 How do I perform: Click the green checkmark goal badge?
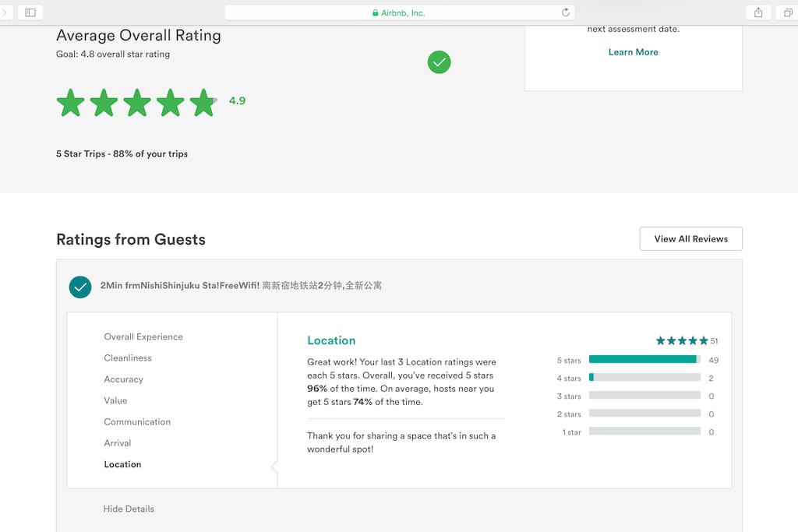click(439, 62)
